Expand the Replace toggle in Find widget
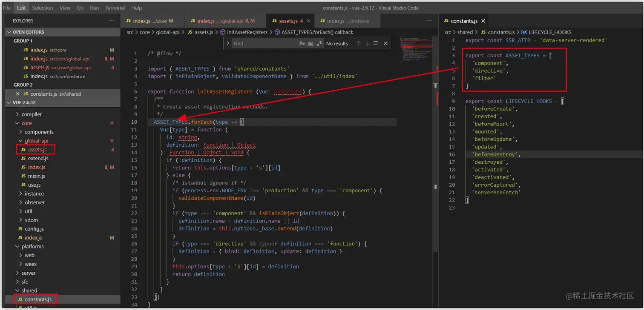The image size is (644, 310). click(228, 43)
